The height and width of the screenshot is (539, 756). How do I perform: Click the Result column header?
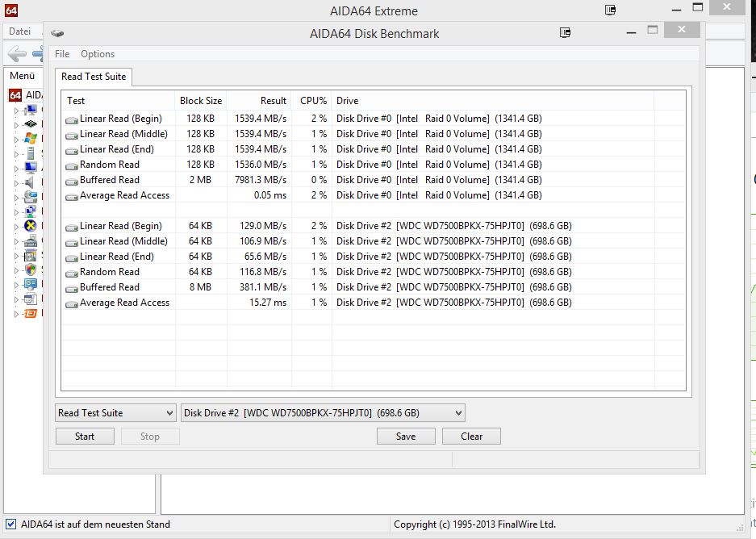[x=259, y=101]
